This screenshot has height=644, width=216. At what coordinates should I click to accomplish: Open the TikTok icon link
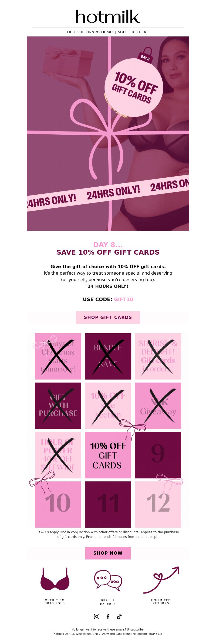pyautogui.click(x=119, y=616)
